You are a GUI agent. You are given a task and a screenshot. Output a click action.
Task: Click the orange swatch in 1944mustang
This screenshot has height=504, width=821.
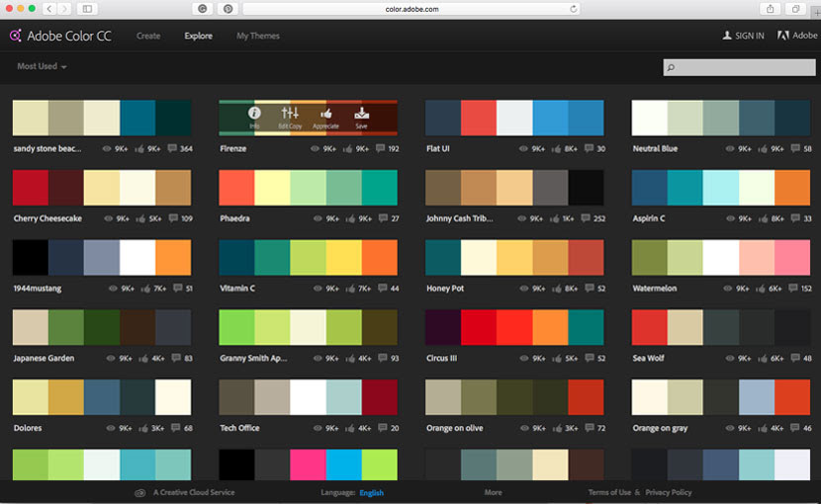pyautogui.click(x=173, y=257)
